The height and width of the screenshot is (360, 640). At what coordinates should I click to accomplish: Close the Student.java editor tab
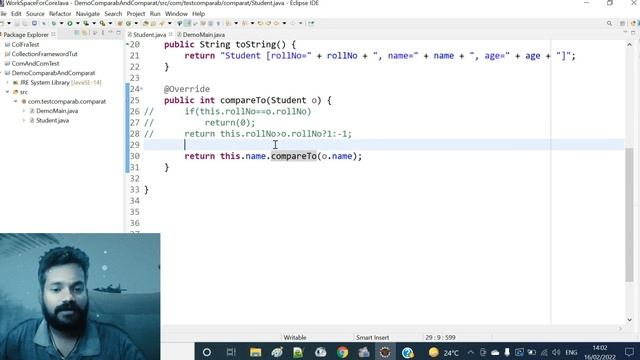(171, 34)
